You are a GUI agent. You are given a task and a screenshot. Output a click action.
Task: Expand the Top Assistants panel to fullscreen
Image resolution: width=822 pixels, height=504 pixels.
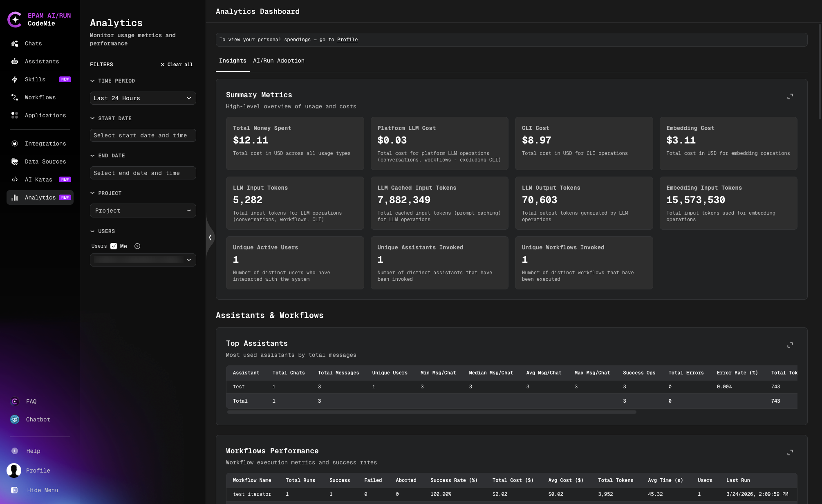[x=790, y=345]
